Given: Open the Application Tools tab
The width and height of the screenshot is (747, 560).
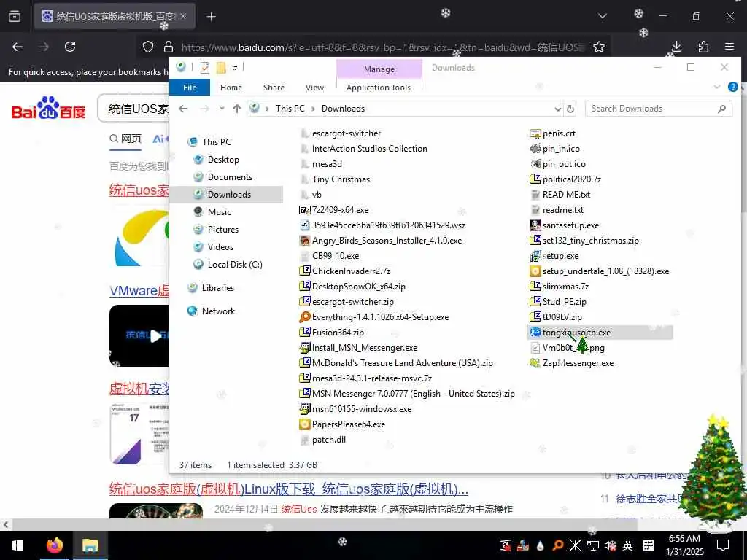Looking at the screenshot, I should 379,87.
